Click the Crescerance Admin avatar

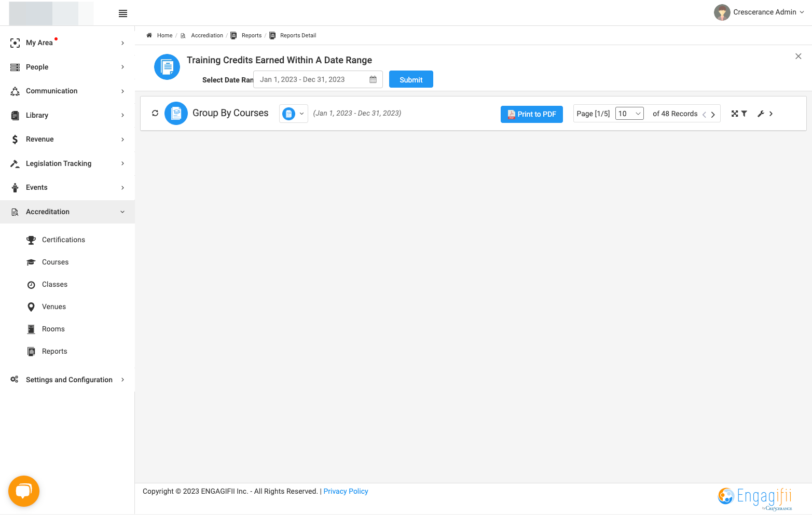tap(722, 12)
